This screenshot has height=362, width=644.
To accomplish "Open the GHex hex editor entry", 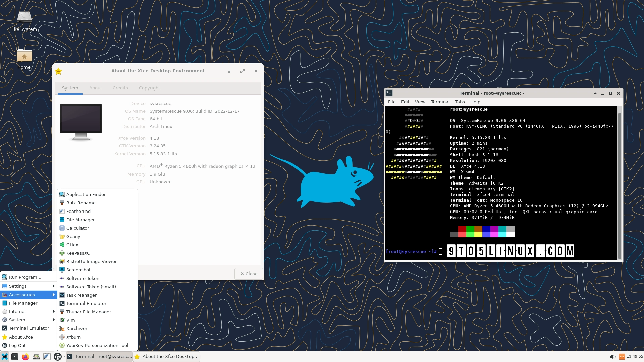I will pyautogui.click(x=72, y=245).
